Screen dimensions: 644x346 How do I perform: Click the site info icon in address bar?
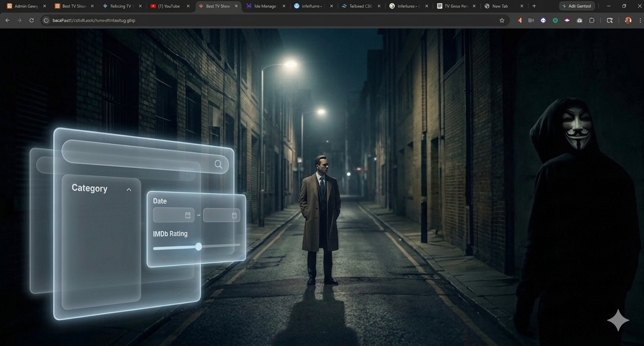[x=46, y=20]
